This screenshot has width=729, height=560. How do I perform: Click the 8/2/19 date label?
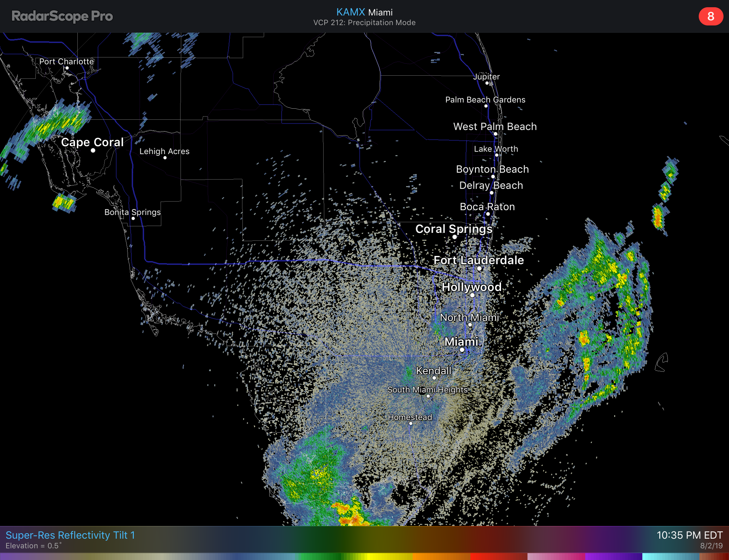click(x=711, y=546)
